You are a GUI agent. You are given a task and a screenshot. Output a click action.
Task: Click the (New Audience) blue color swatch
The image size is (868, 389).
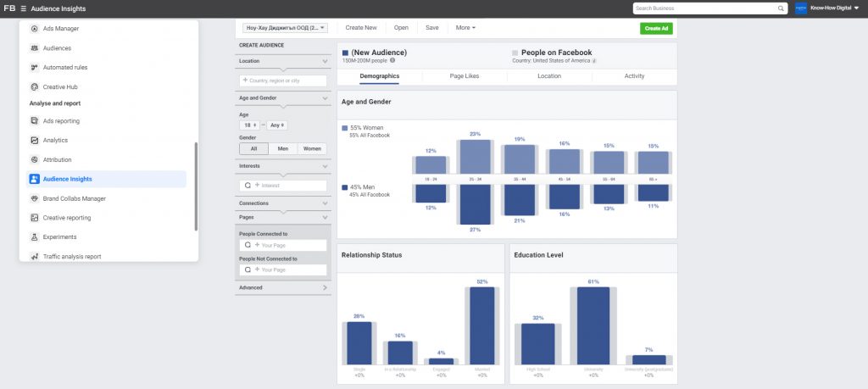coord(346,53)
